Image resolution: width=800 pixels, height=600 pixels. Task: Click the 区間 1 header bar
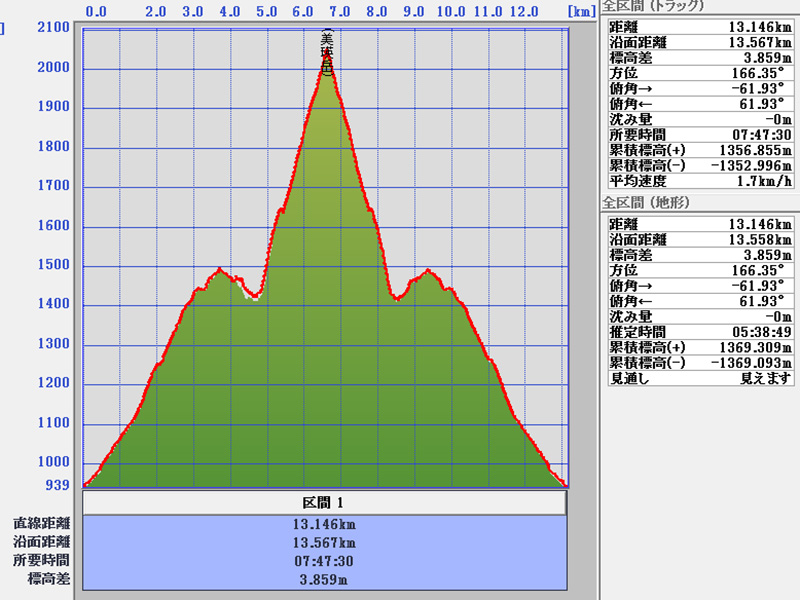click(324, 503)
